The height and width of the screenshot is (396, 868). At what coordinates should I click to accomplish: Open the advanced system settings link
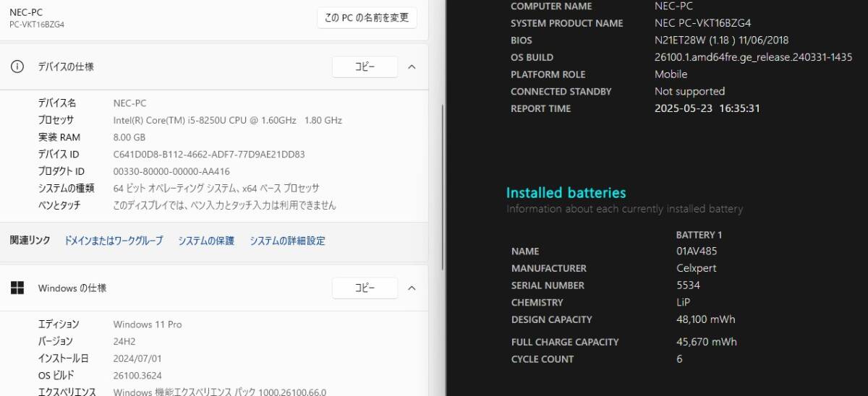tap(287, 241)
